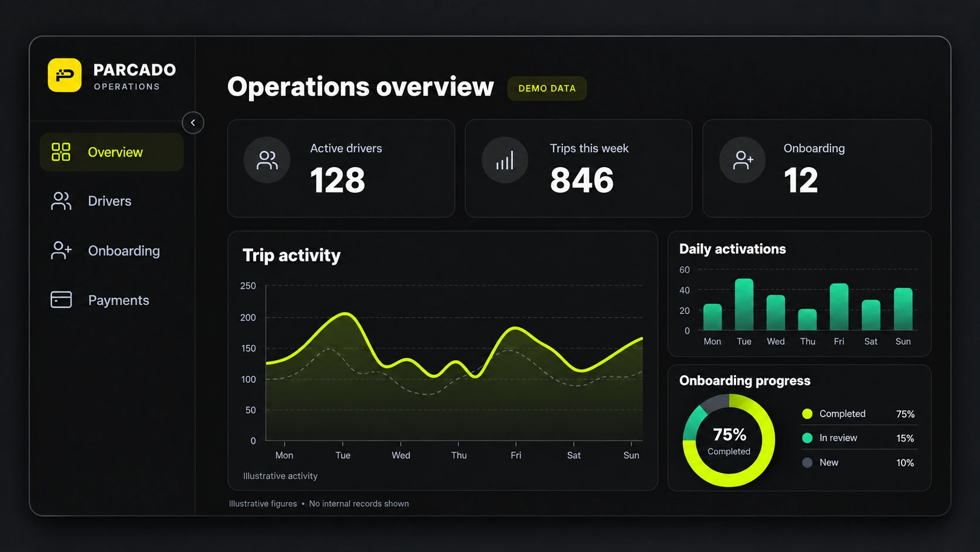This screenshot has height=552, width=980.
Task: Click the 15% In review percentage
Action: tap(905, 438)
